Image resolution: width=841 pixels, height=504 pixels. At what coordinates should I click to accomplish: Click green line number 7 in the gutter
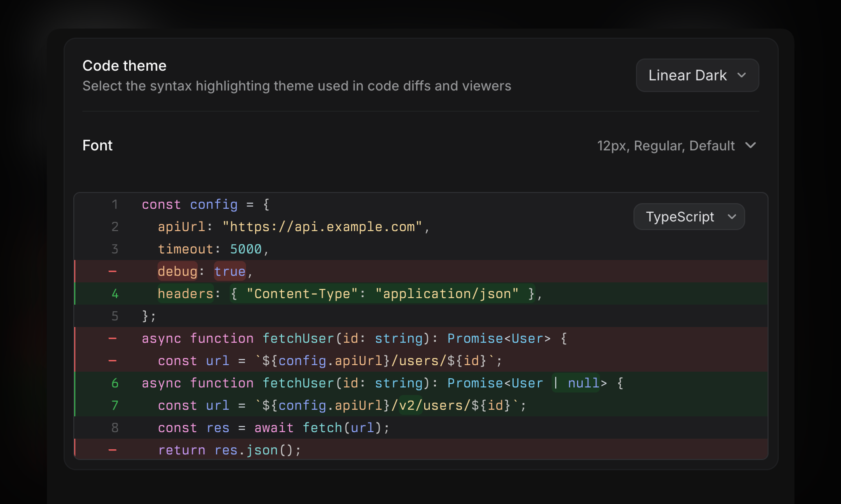[x=115, y=406]
